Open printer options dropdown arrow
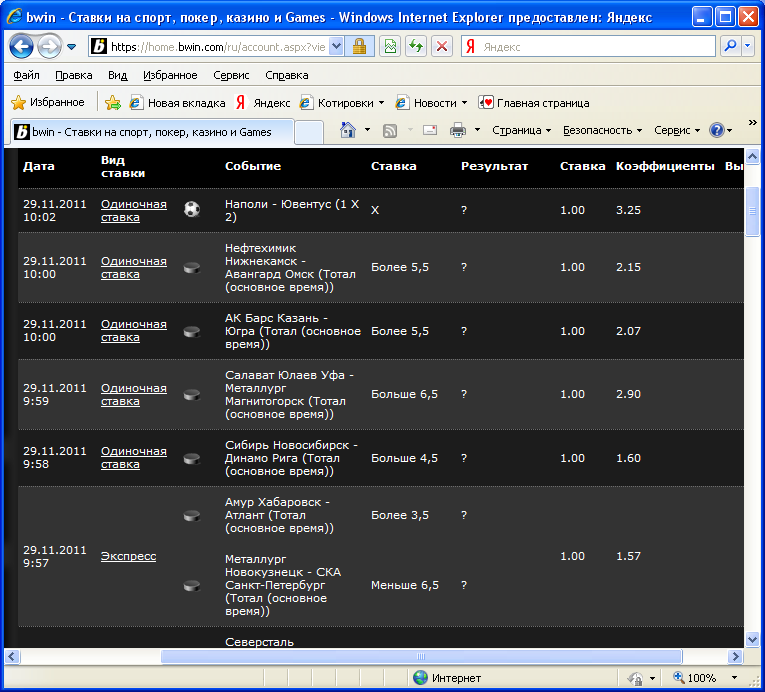 [x=478, y=130]
